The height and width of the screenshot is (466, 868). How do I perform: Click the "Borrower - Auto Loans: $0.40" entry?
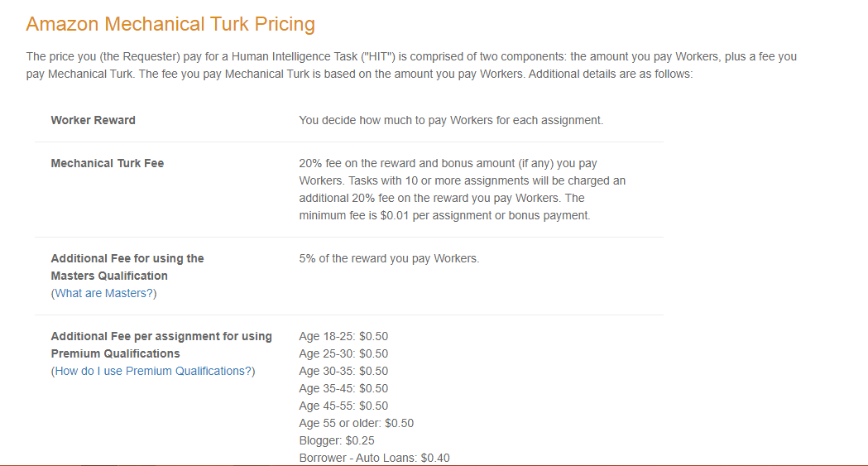click(x=374, y=458)
